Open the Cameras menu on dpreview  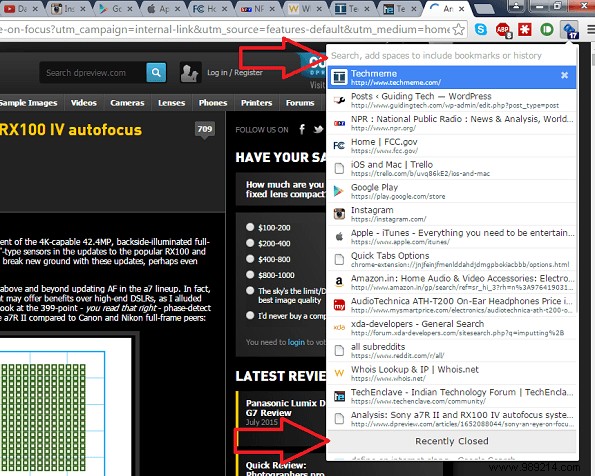tap(127, 103)
